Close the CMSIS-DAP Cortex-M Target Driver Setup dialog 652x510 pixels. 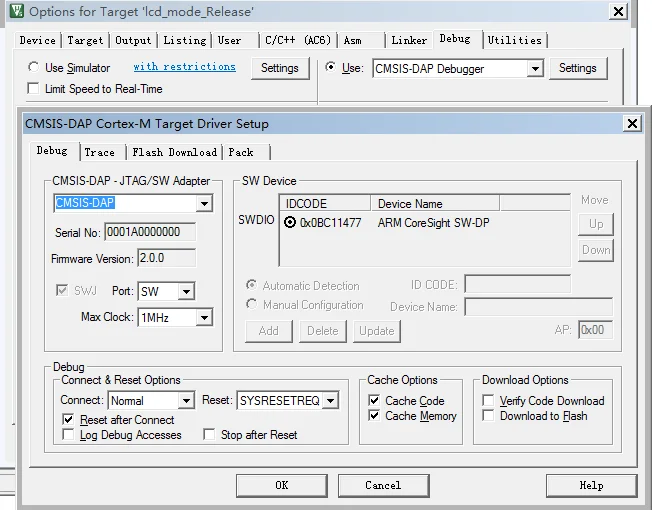(x=632, y=123)
